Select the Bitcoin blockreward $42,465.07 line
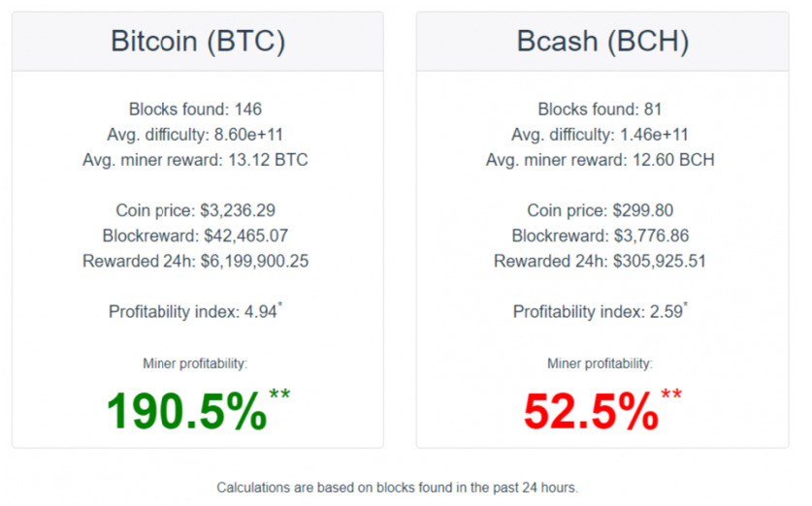812x506 pixels. coord(196,236)
